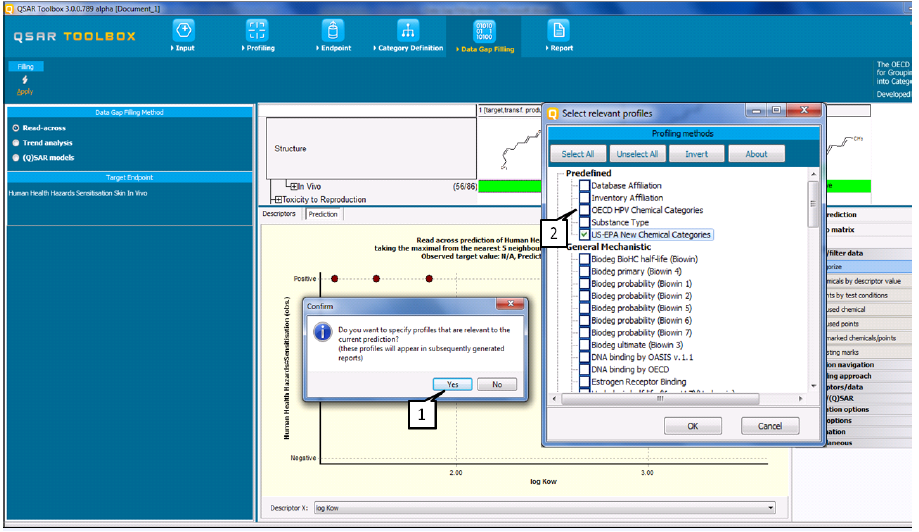Switch to the Prediction tab

[x=323, y=214]
